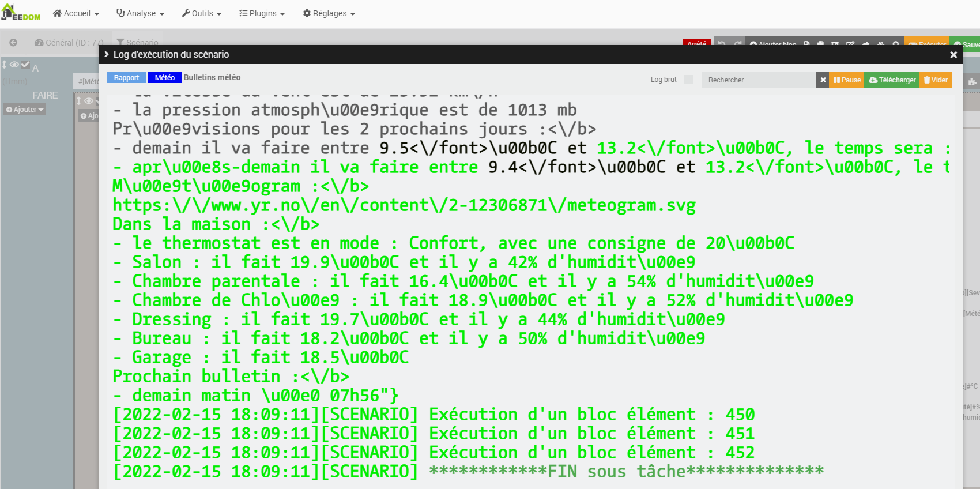Go back with the left arrow icon
980x489 pixels.
click(13, 43)
